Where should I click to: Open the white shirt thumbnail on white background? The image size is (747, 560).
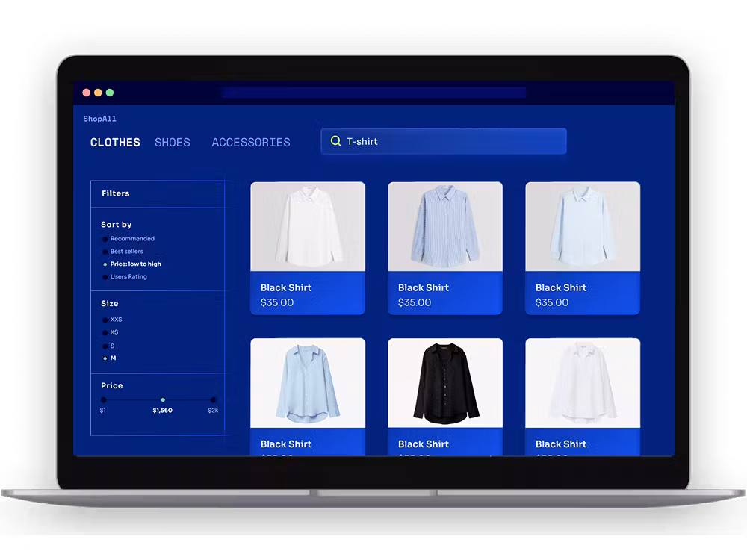click(x=583, y=383)
